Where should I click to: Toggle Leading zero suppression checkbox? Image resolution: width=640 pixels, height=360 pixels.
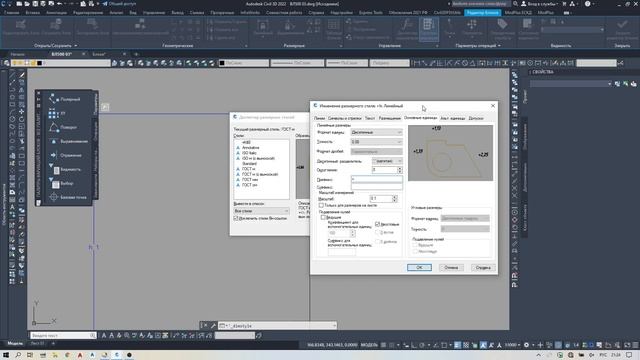coord(323,218)
